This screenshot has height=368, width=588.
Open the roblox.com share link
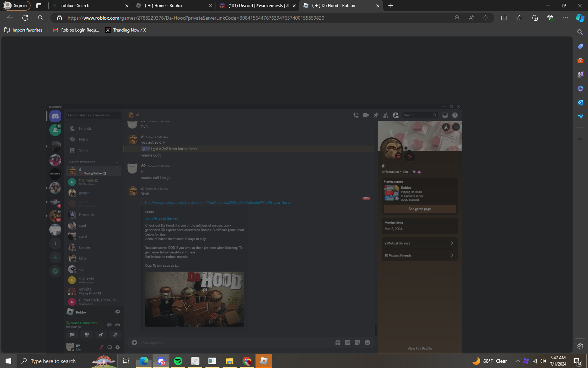(217, 203)
